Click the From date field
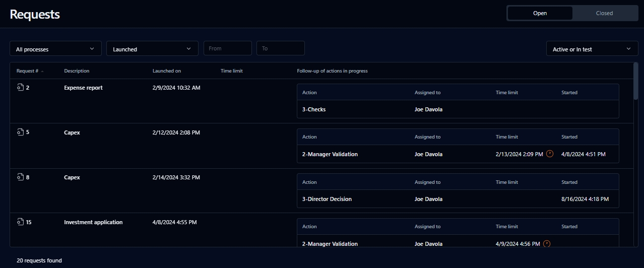644x268 pixels. 227,48
